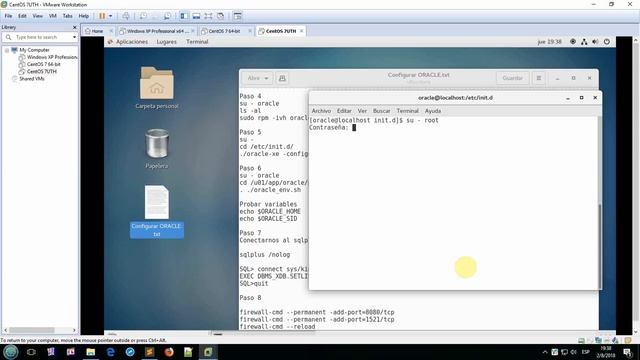Image resolution: width=640 pixels, height=360 pixels.
Task: Click the Guardar button in gedit
Action: (513, 78)
